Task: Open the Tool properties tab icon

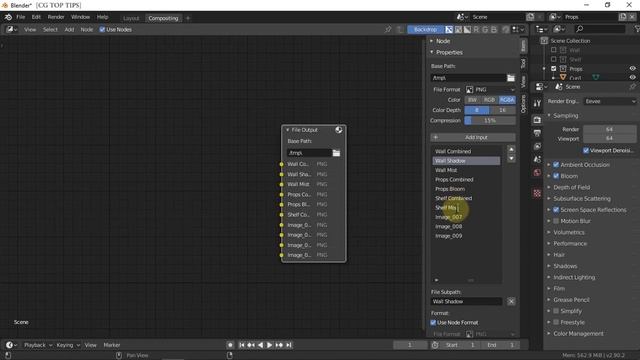Action: click(537, 103)
